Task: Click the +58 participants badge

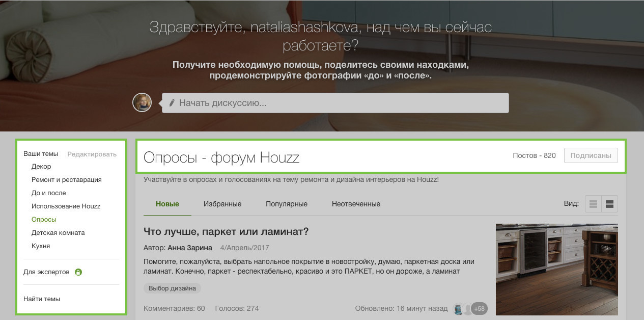Action: click(479, 308)
